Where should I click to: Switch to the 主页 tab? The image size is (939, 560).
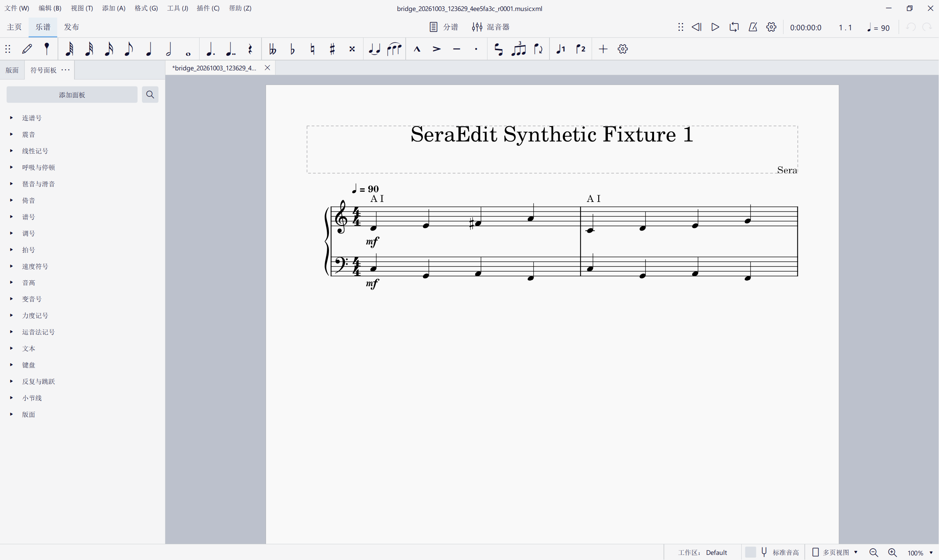click(14, 27)
